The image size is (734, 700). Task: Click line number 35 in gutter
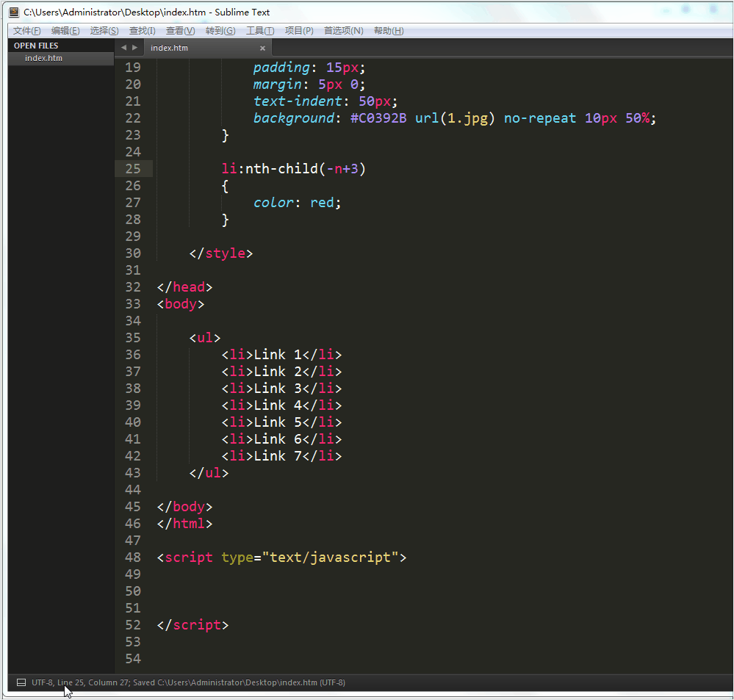[133, 337]
